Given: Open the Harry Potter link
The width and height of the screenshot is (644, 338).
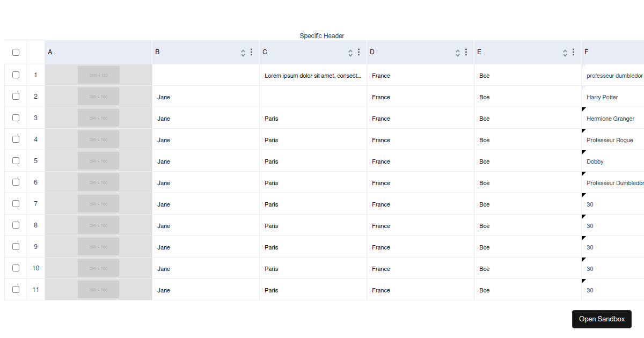Looking at the screenshot, I should (x=602, y=97).
